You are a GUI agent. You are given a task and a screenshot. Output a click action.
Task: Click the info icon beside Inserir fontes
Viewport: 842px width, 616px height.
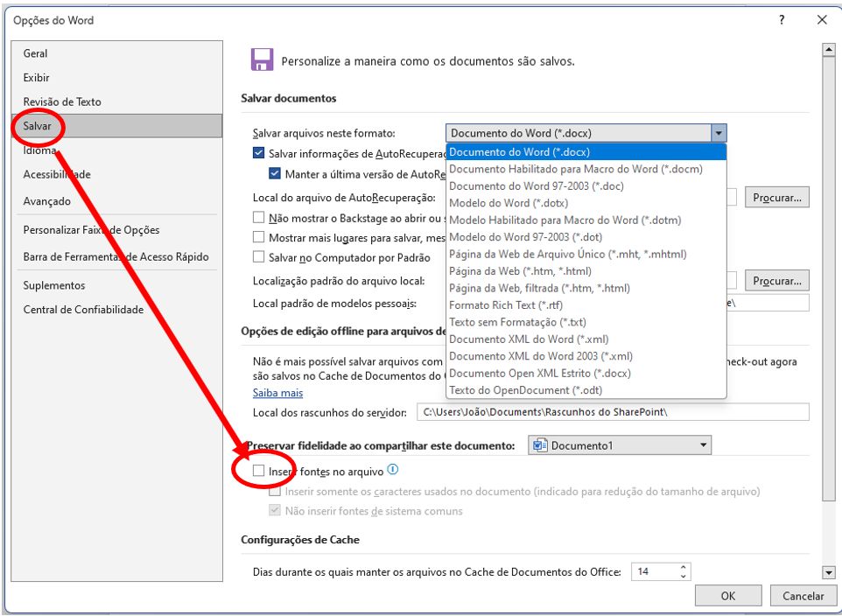click(x=392, y=470)
